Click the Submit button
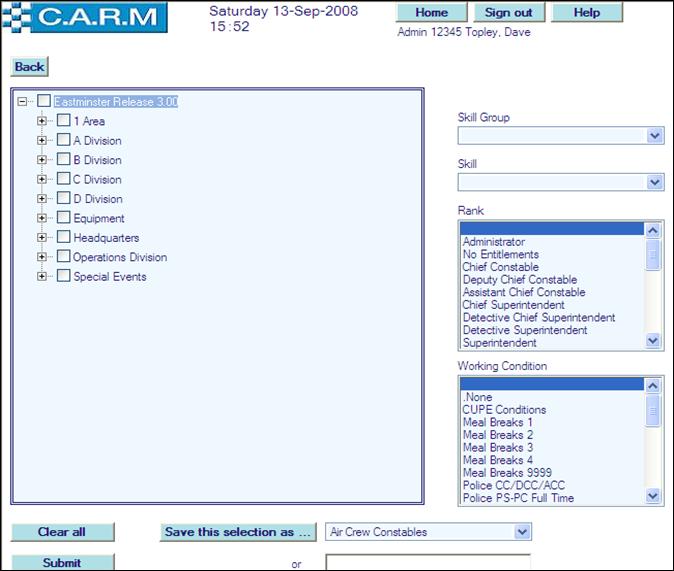Image resolution: width=674 pixels, height=571 pixels. point(62,562)
